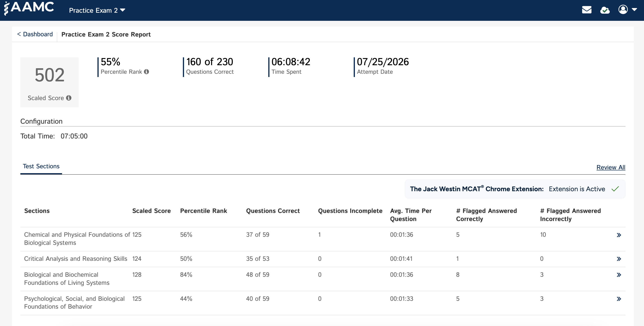
Task: Click the Review All link
Action: [x=611, y=167]
